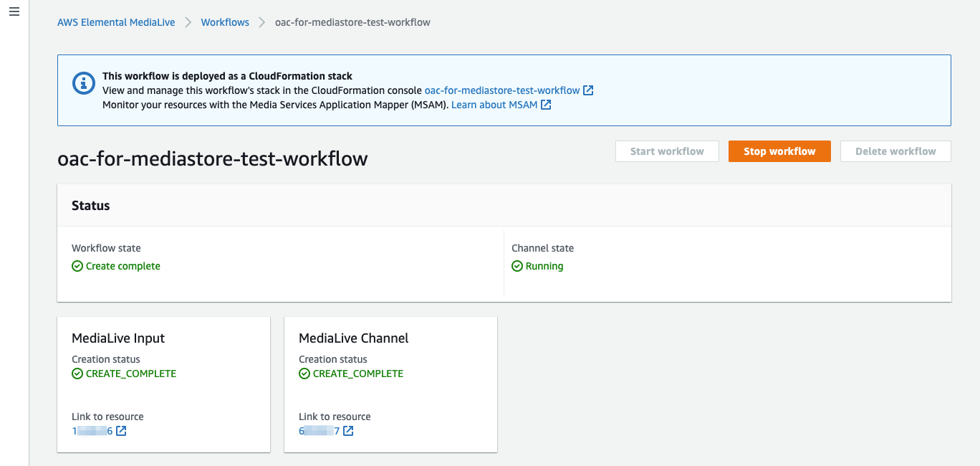
Task: Open the MediaLive Channel resource link
Action: [x=320, y=431]
